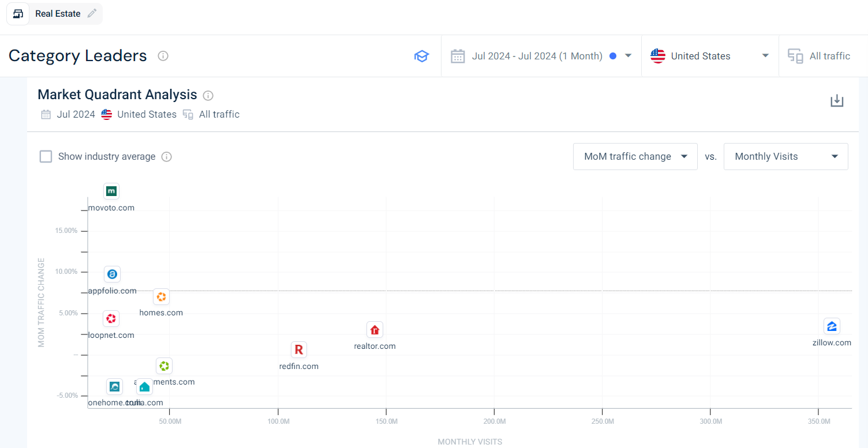Select the trulia.com logo on chart
Screen dimensions: 868x448
click(x=144, y=386)
